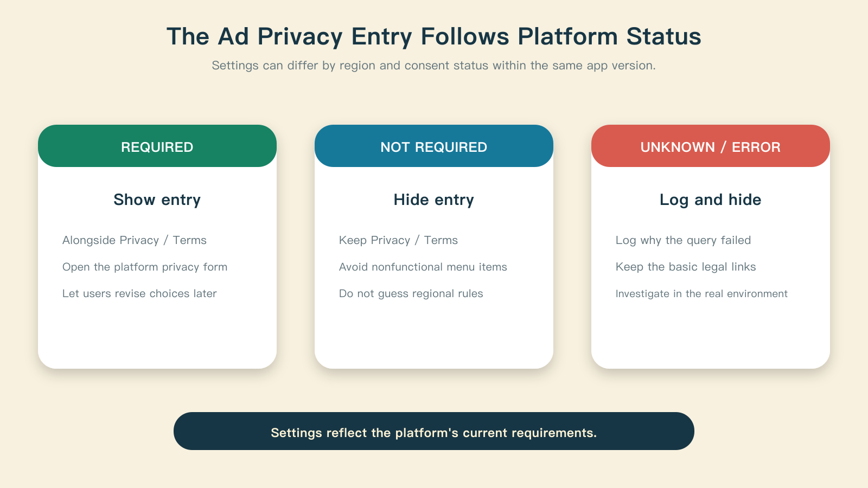Viewport: 868px width, 488px height.
Task: Click the green REQUIRED header
Action: pos(157,146)
